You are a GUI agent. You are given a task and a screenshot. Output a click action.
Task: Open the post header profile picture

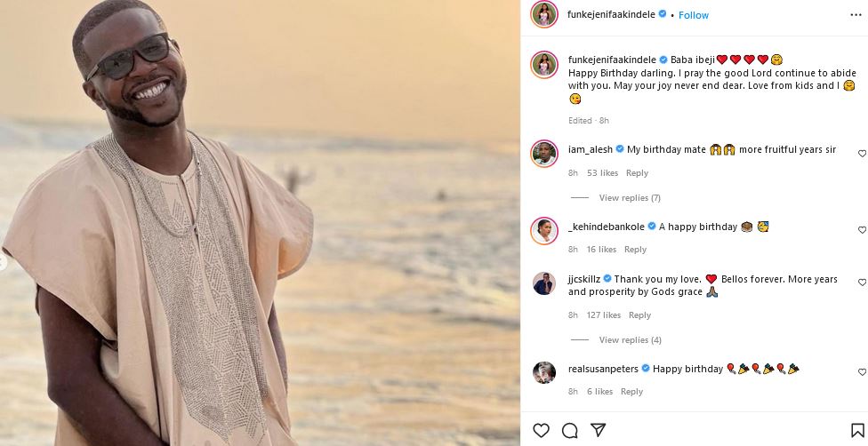tap(544, 14)
